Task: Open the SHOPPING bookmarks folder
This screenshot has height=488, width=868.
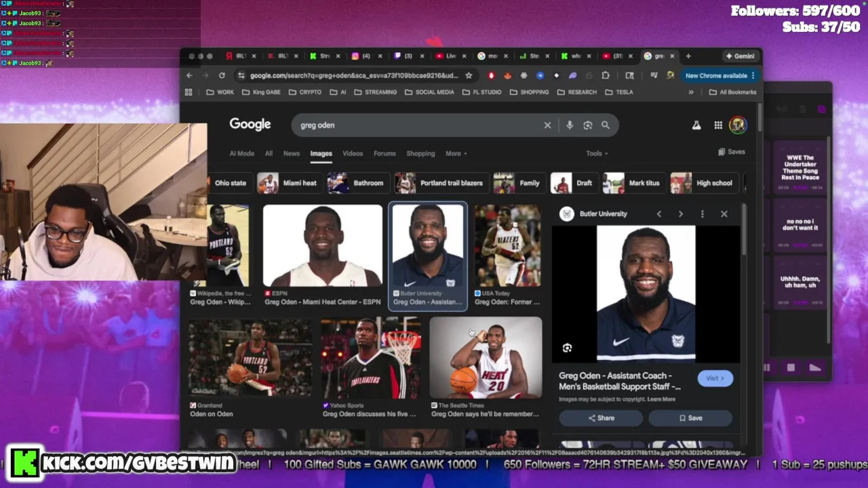Action: click(529, 92)
